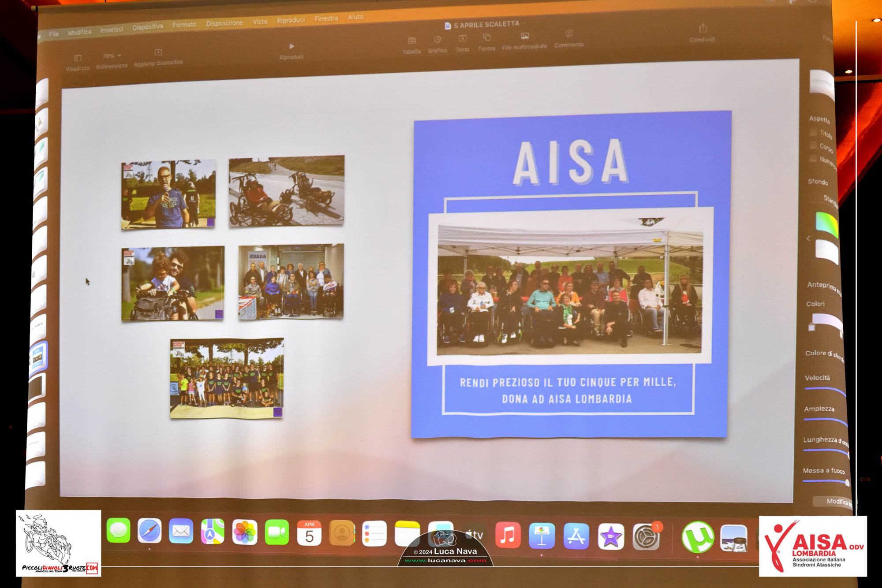Select the father and child handcycle photo
This screenshot has width=882, height=588.
point(173,283)
